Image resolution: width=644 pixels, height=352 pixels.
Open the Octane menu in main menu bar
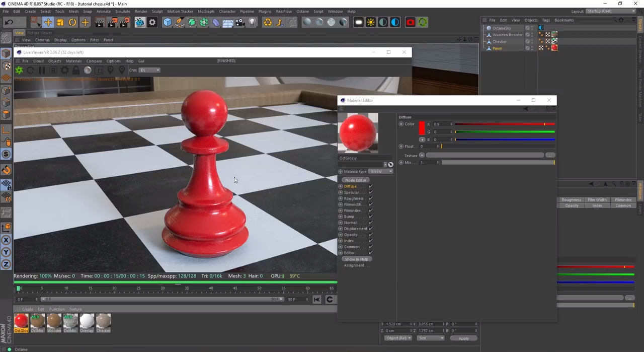pyautogui.click(x=302, y=11)
